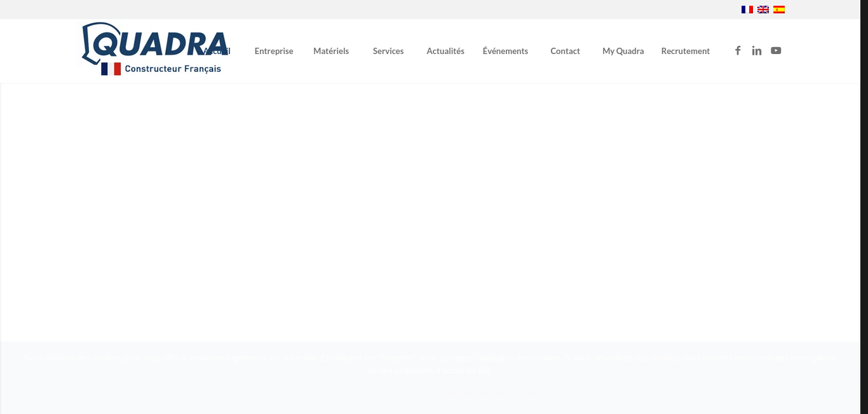
Task: Open the Contact page
Action: 565,51
